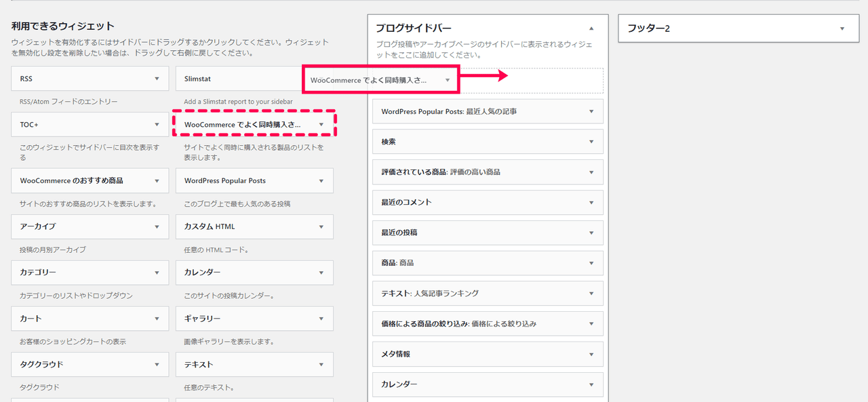Click description 画像ギャラリーを表示します。

(229, 342)
